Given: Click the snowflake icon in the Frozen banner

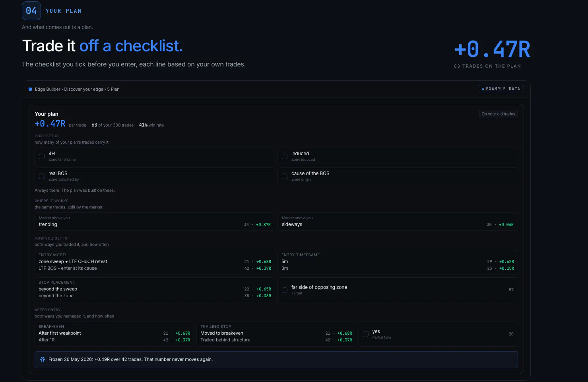Looking at the screenshot, I should tap(43, 359).
